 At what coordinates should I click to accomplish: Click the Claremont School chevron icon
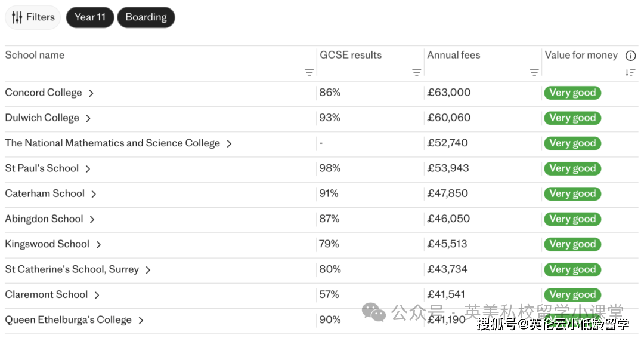click(97, 295)
